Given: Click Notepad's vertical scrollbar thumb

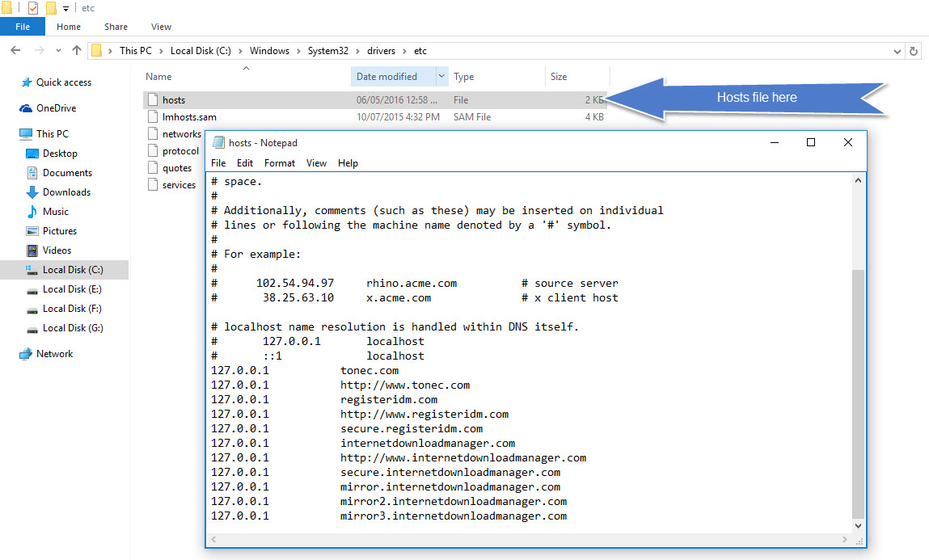Looking at the screenshot, I should [x=858, y=394].
